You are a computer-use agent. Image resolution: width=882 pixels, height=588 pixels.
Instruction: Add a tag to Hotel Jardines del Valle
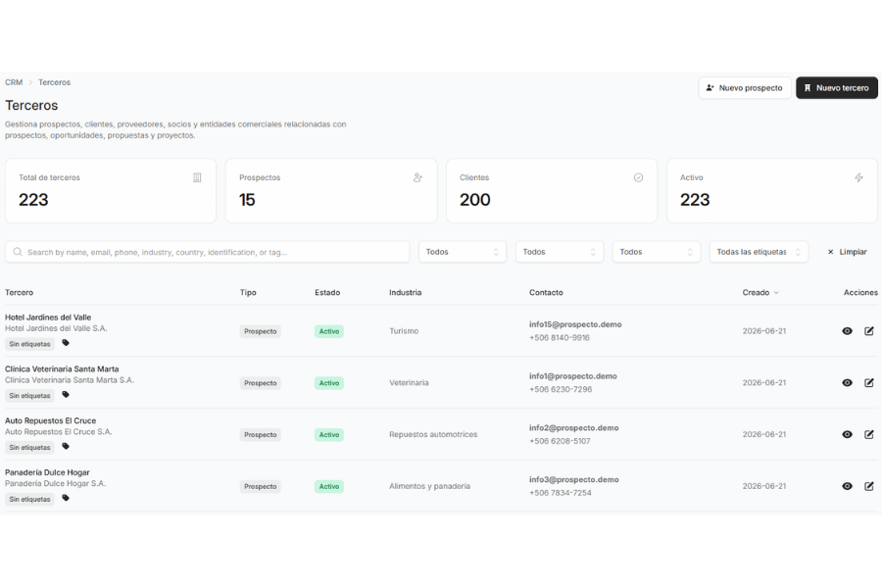66,343
